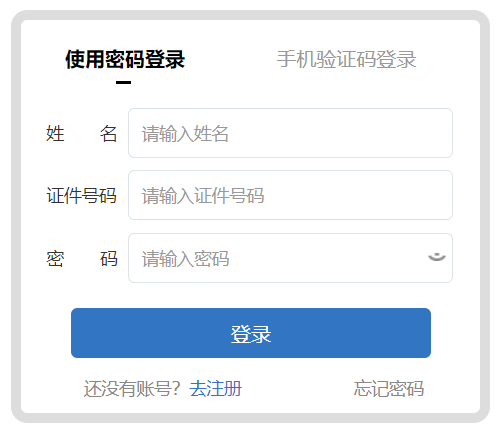
Task: Click the gray border of login card
Action: 251,15
